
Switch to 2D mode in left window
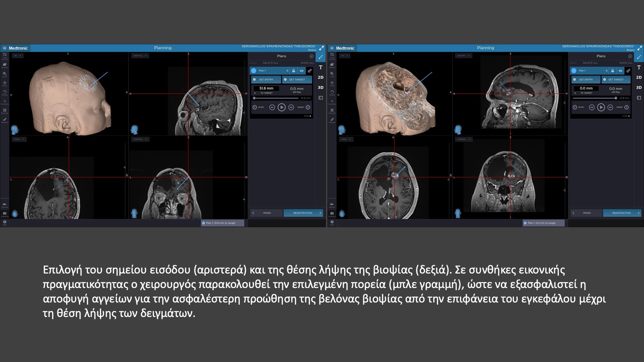coord(320,78)
